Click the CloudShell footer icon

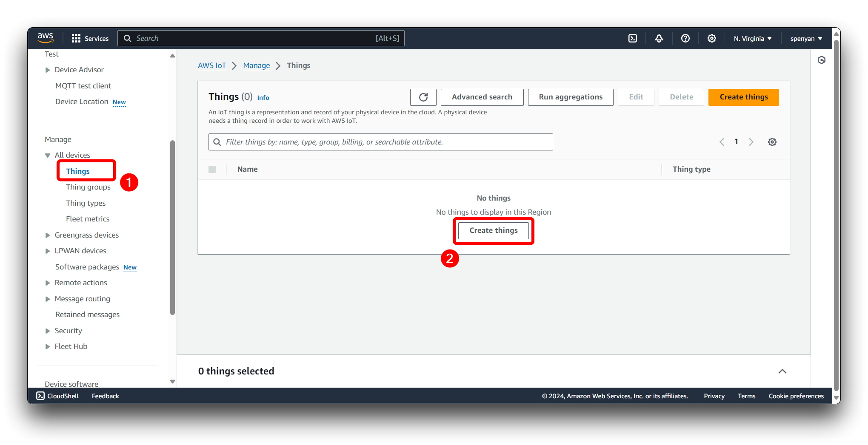40,396
